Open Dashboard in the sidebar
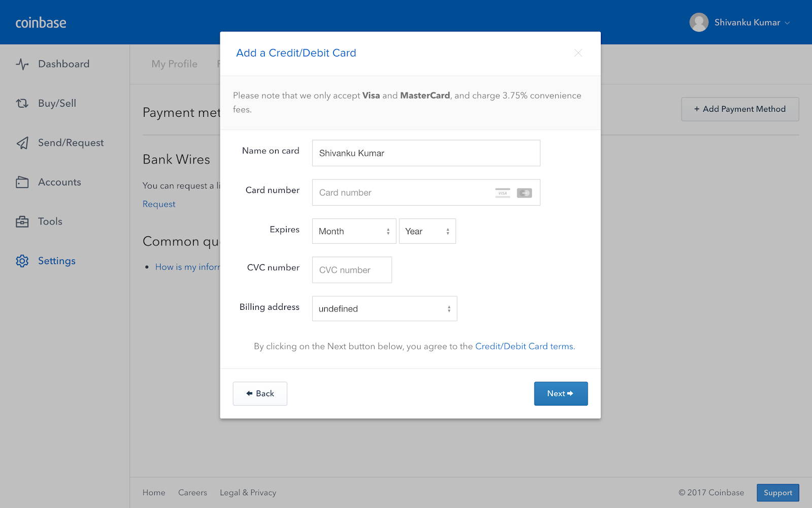Screen dimensions: 812x508 63,64
